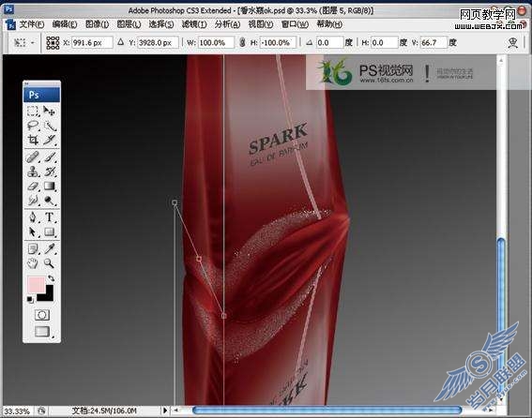Click the pink foreground color swatch
Image resolution: width=532 pixels, height=418 pixels.
pos(36,285)
